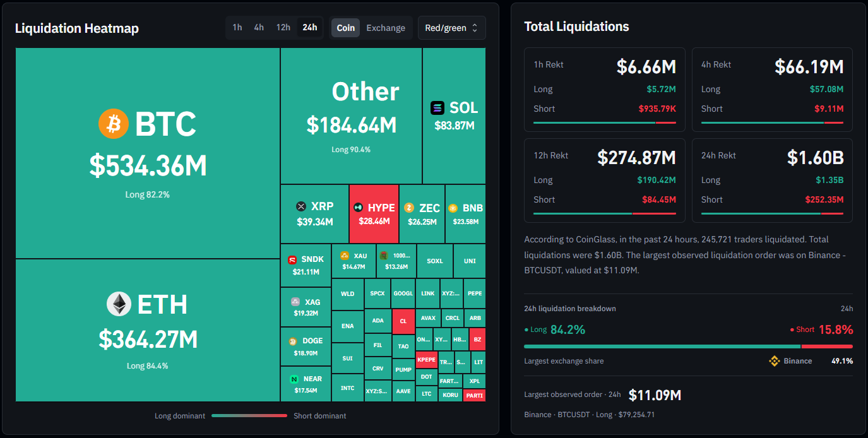Click the AAVE heatmap tile
The height and width of the screenshot is (438, 868).
(x=403, y=391)
